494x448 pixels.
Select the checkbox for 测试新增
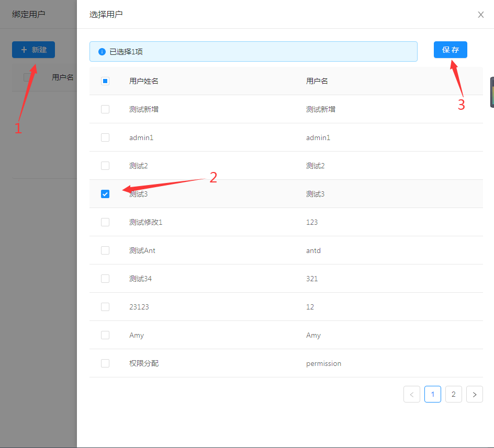click(x=105, y=109)
